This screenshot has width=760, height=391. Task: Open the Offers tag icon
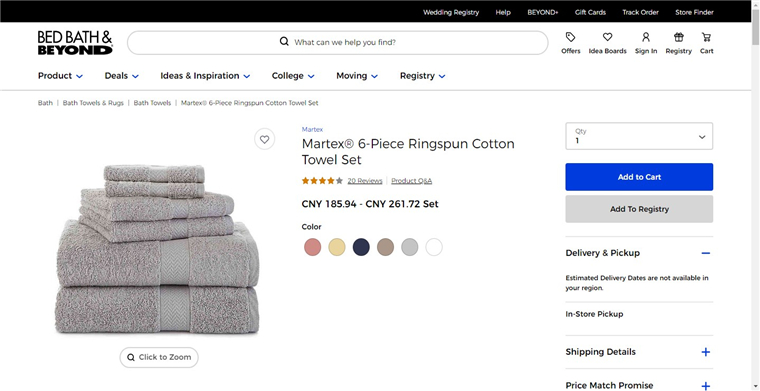point(570,37)
